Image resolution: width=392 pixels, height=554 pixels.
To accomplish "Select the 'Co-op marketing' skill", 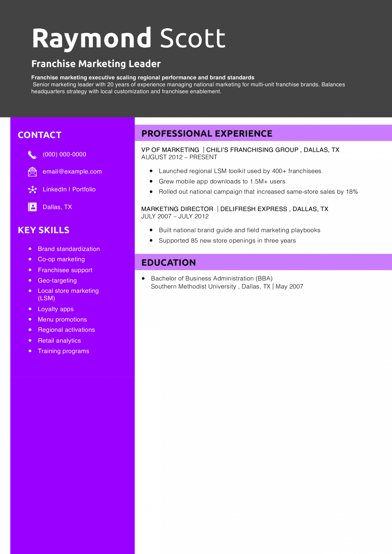I will 61,259.
